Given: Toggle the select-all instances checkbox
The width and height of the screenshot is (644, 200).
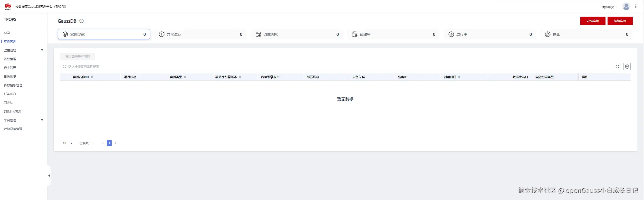Looking at the screenshot, I should coord(67,77).
